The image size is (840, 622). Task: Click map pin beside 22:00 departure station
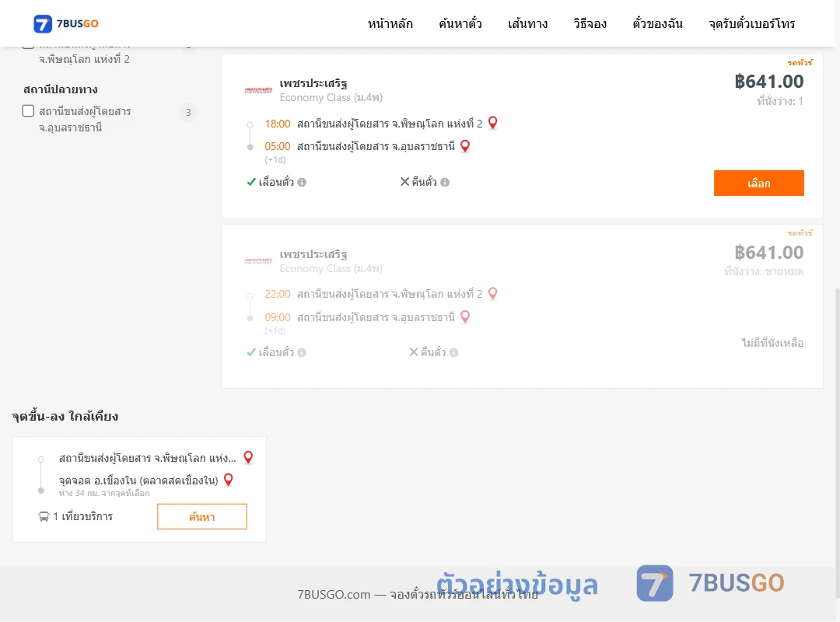tap(493, 294)
